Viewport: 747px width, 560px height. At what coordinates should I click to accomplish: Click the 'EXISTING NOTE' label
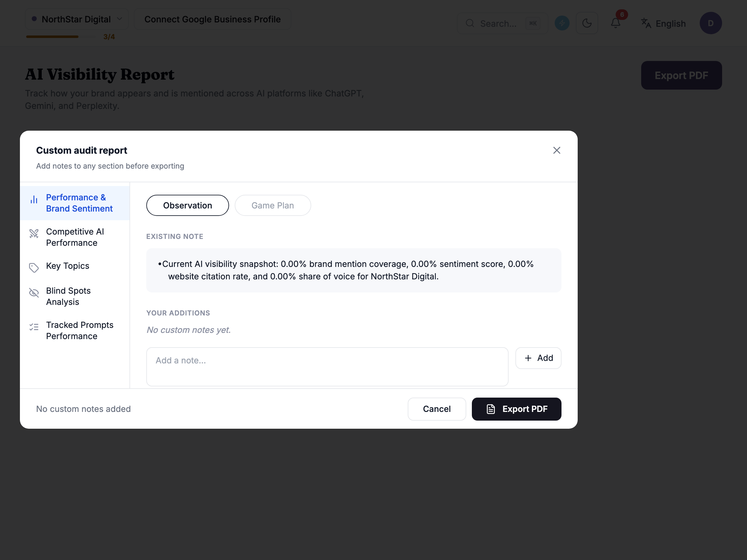pos(175,236)
